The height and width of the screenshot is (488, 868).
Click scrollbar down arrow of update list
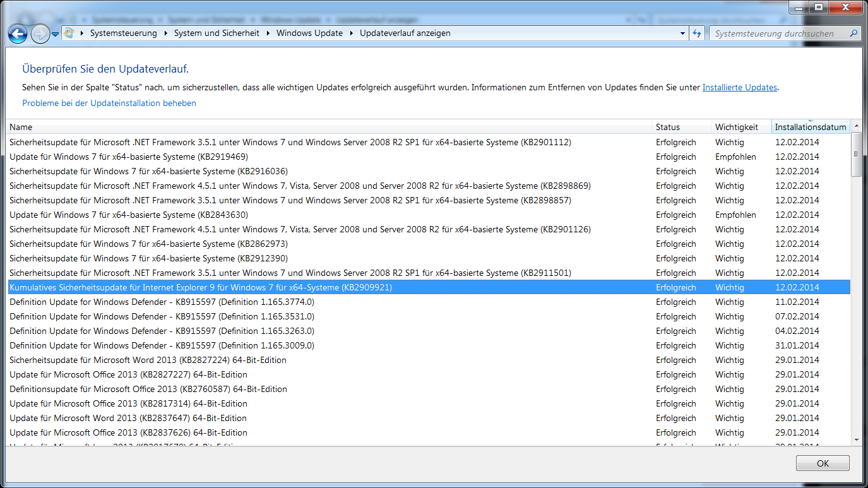857,439
